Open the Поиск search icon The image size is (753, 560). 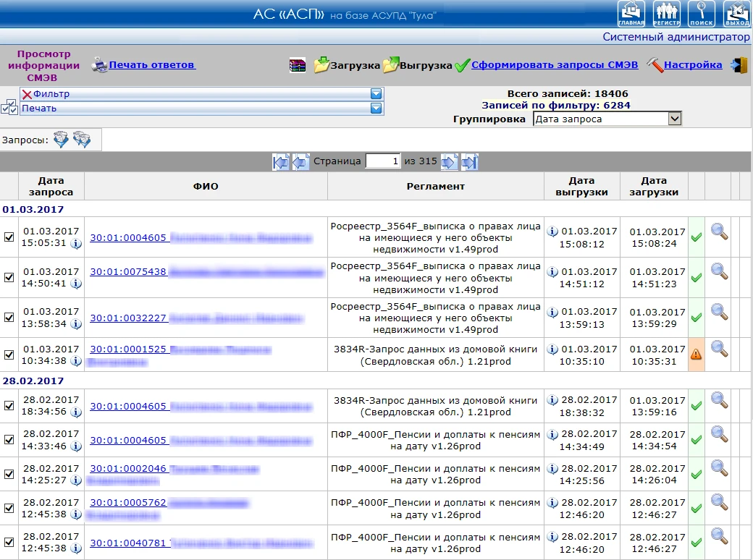click(702, 14)
